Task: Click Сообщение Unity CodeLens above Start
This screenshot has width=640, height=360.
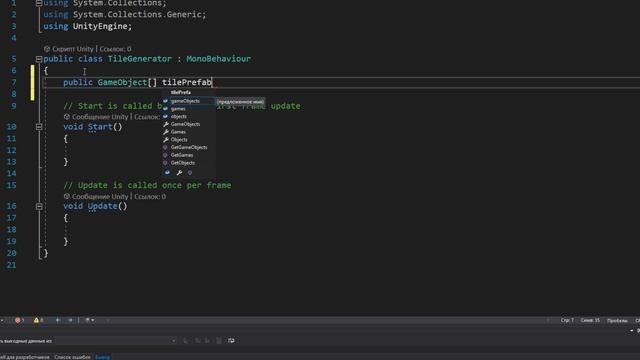Action: (100, 117)
